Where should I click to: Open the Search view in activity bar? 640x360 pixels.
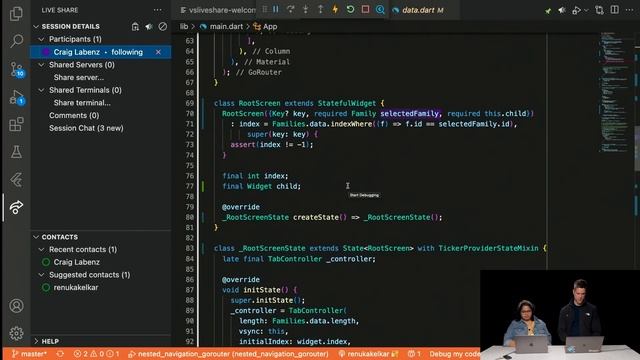pos(16,41)
